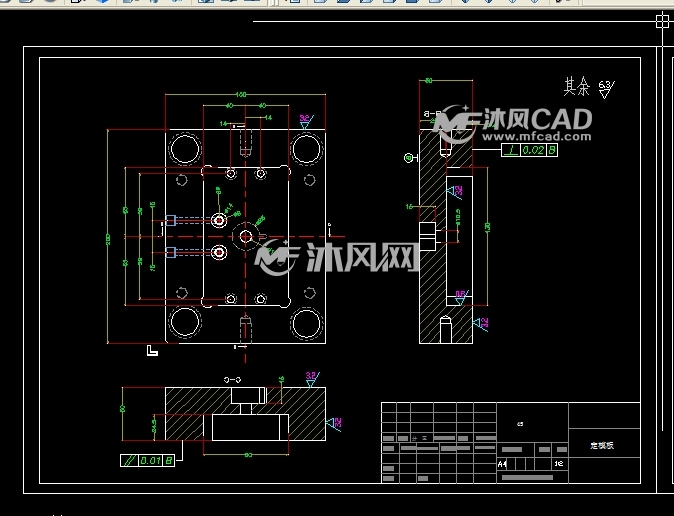Click the 130 vertical dimension in side view
The height and width of the screenshot is (516, 674).
click(487, 227)
